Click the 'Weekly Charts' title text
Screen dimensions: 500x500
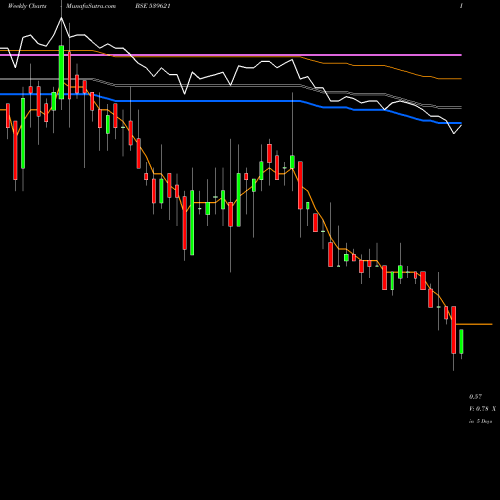[27, 6]
